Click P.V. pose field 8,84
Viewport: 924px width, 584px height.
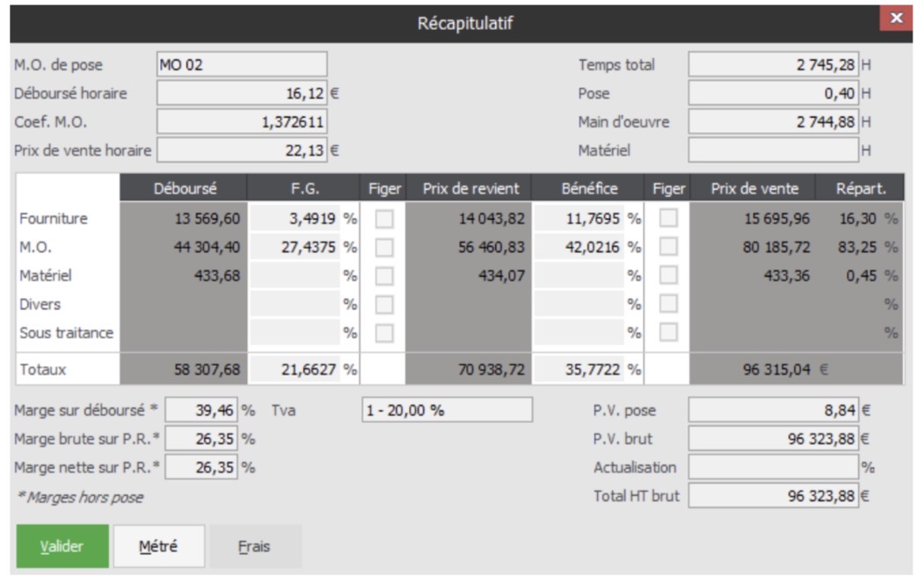click(773, 410)
